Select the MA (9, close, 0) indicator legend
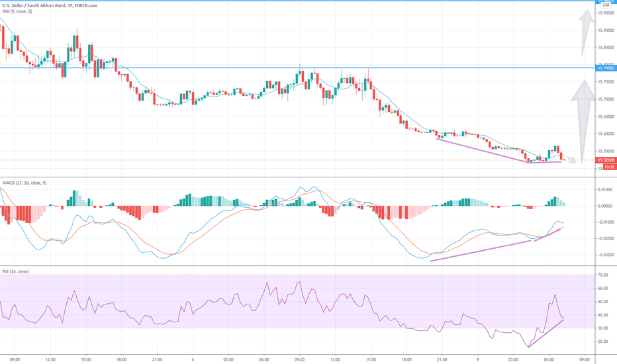Viewport: 617px width, 364px height. (x=17, y=11)
